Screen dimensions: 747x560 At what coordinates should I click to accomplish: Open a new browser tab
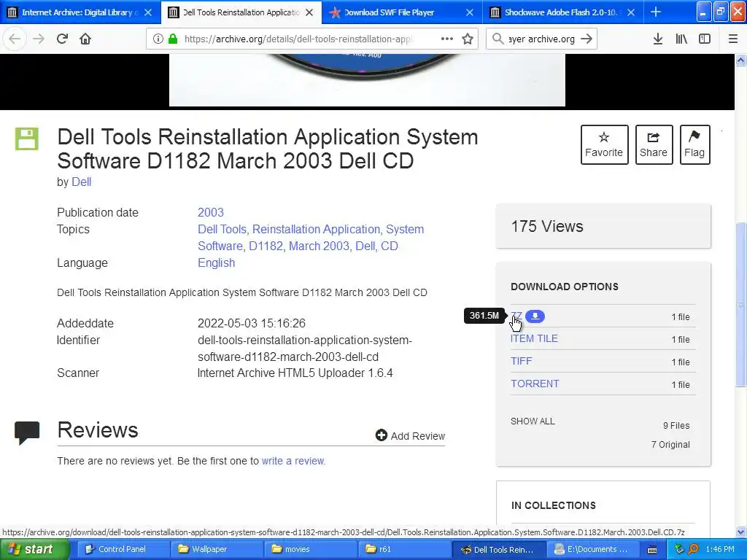tap(656, 12)
